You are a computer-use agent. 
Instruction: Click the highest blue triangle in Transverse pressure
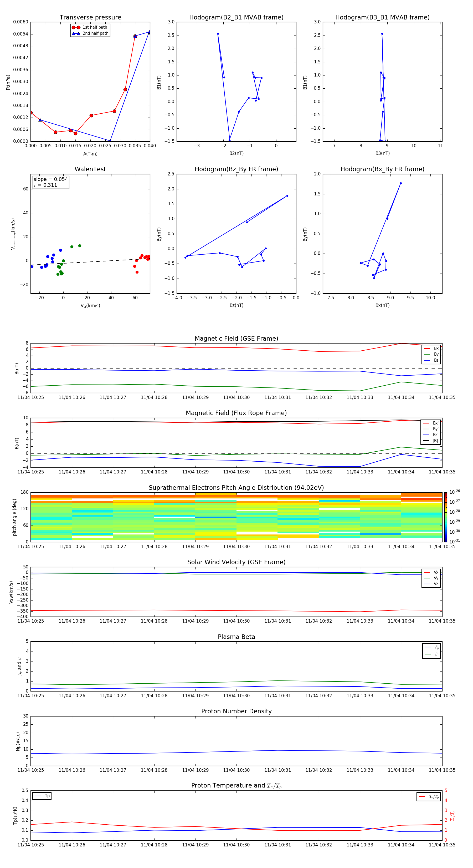tap(149, 32)
